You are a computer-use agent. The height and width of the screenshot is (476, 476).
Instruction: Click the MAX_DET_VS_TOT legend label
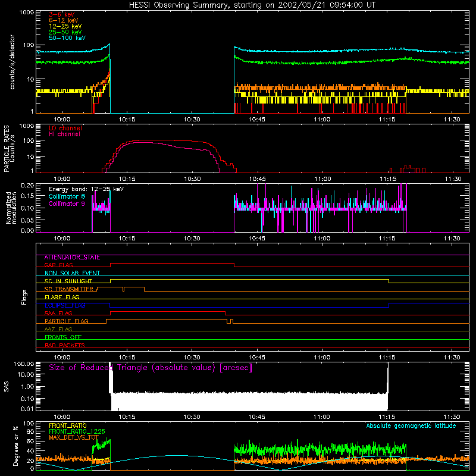(x=74, y=437)
